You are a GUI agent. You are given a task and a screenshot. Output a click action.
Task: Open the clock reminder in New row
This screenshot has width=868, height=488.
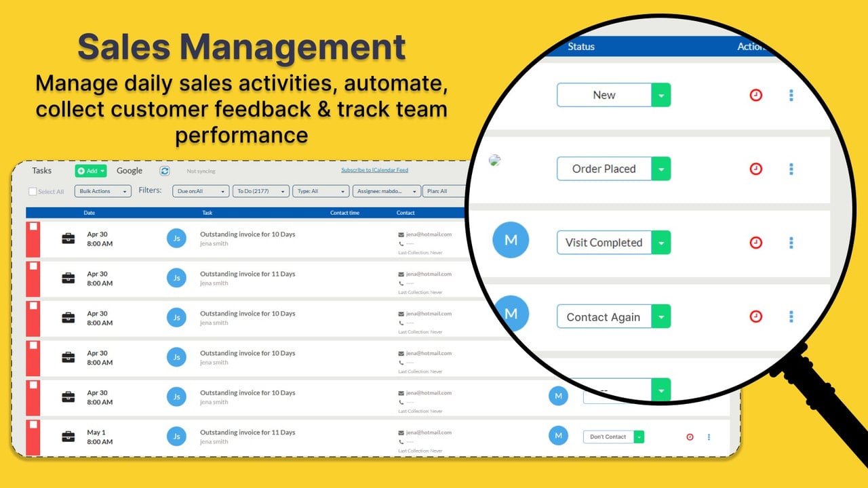(x=755, y=96)
